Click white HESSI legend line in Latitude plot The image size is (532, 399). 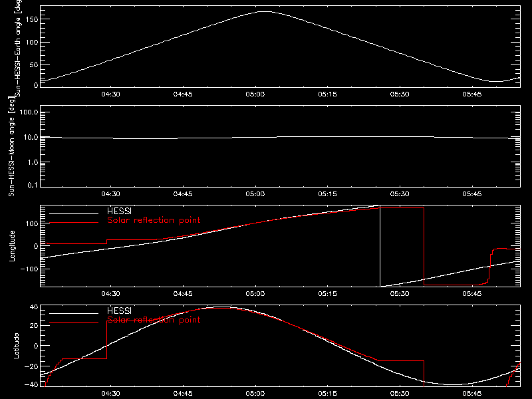[74, 313]
